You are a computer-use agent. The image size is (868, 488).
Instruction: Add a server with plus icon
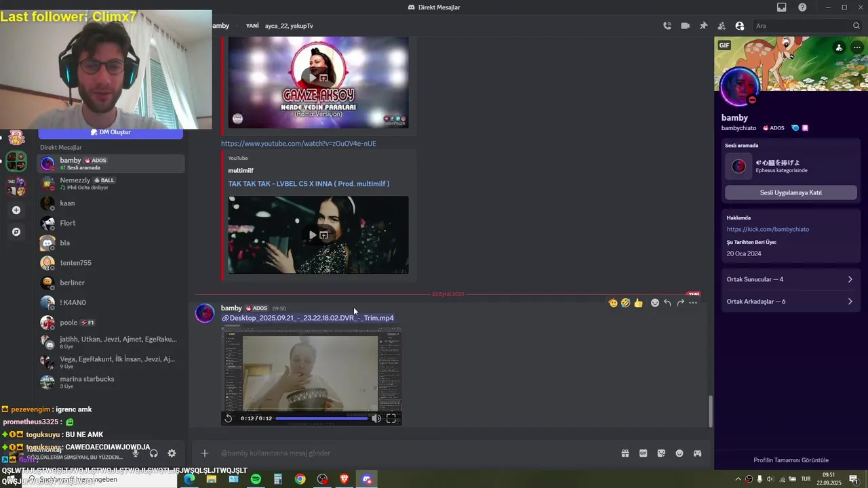tap(16, 210)
